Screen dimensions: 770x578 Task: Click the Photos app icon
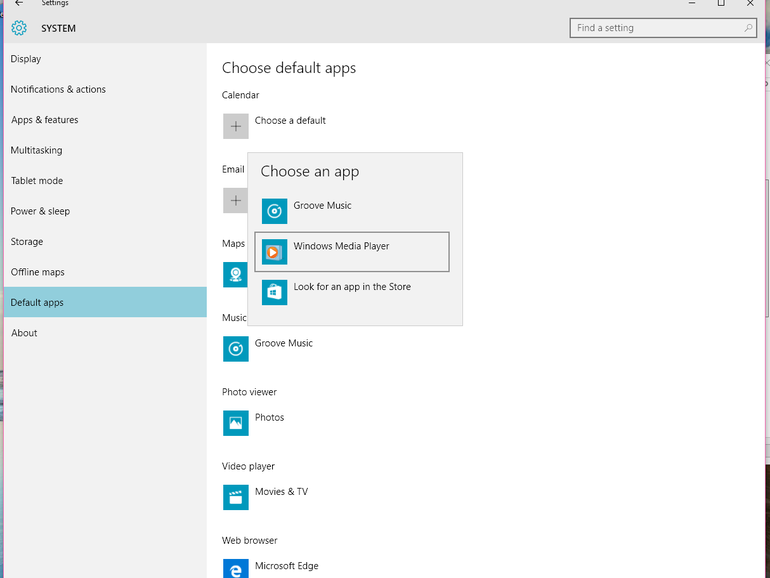pyautogui.click(x=235, y=423)
